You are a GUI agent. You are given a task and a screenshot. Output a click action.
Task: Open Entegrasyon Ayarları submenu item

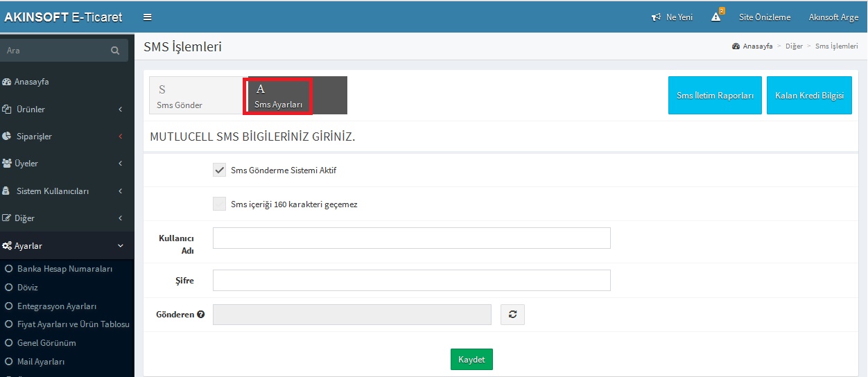pyautogui.click(x=57, y=306)
